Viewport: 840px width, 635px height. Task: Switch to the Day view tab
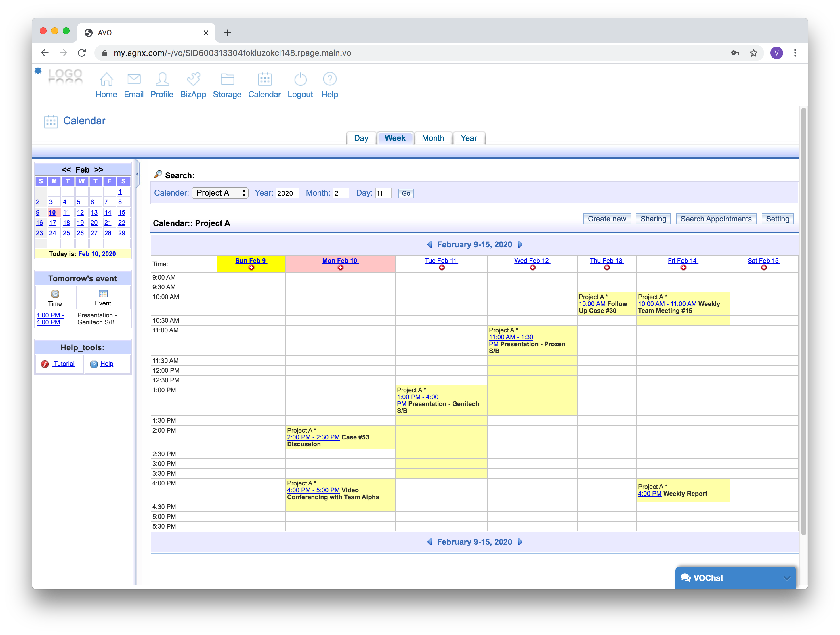361,138
